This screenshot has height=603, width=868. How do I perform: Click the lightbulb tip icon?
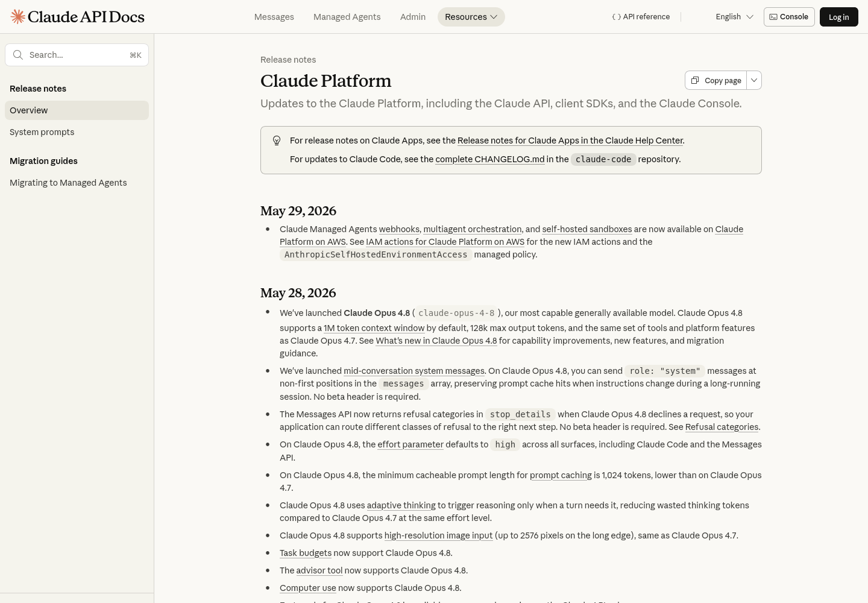coord(277,140)
